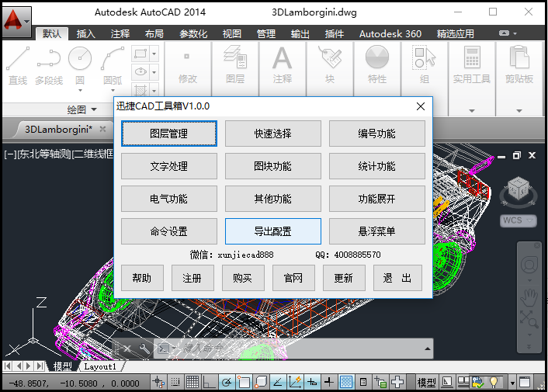The height and width of the screenshot is (392, 548).
Task: Expand the rectangle tool dropdown arrow
Action: (x=154, y=54)
